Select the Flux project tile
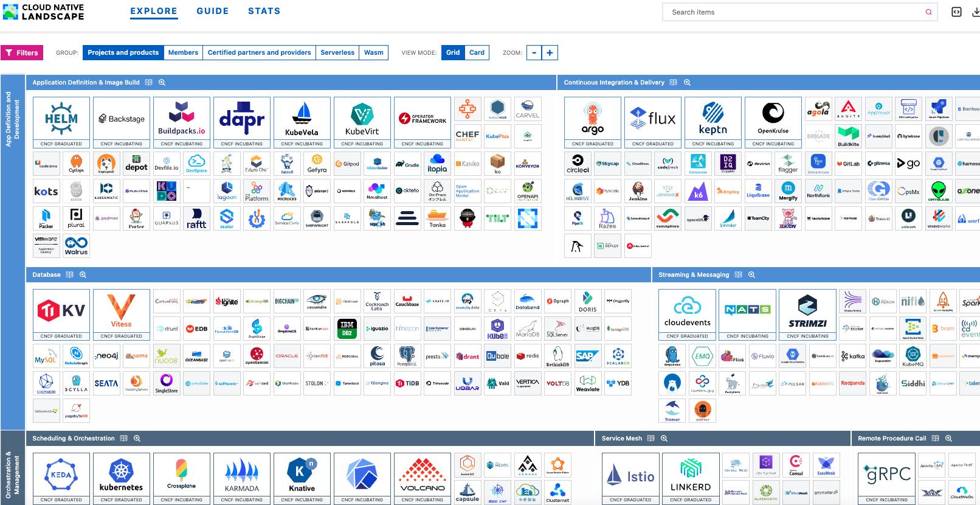This screenshot has height=505, width=980. click(x=652, y=122)
